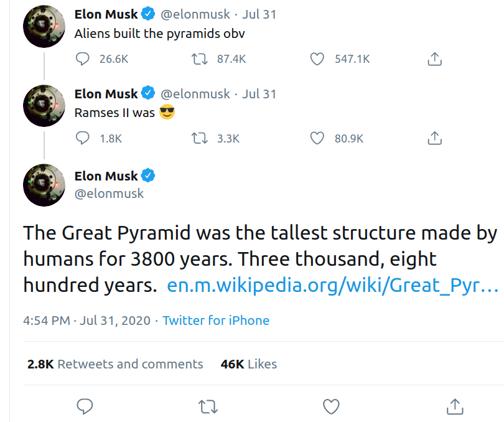Like the tweet with 80.9K likes

point(317,138)
